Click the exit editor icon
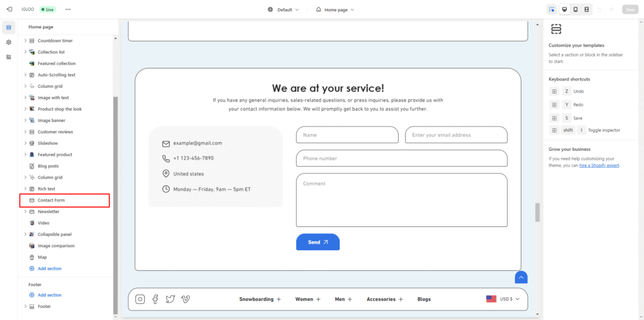 pos(9,9)
